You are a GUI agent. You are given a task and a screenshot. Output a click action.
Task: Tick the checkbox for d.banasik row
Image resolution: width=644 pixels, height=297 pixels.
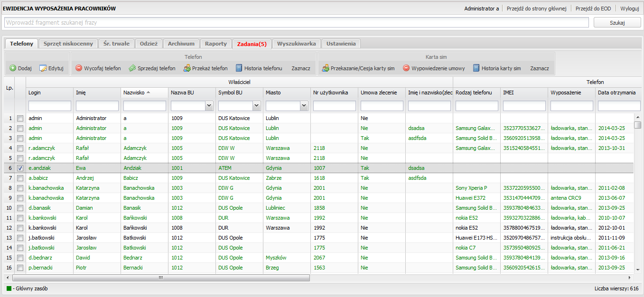(20, 208)
